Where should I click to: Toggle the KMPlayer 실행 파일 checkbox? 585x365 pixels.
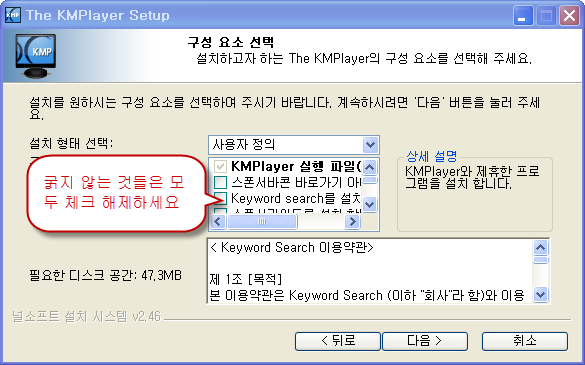[x=220, y=166]
